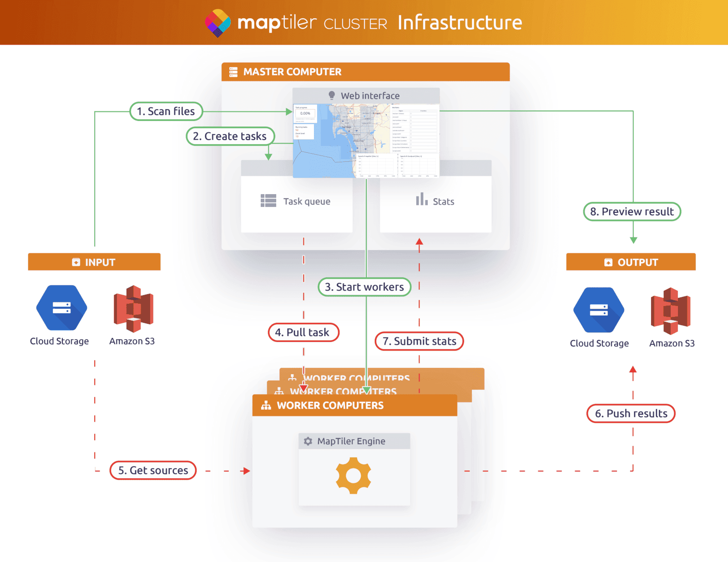The image size is (728, 562).
Task: Click the Output Amazon S3 icon
Action: click(671, 311)
